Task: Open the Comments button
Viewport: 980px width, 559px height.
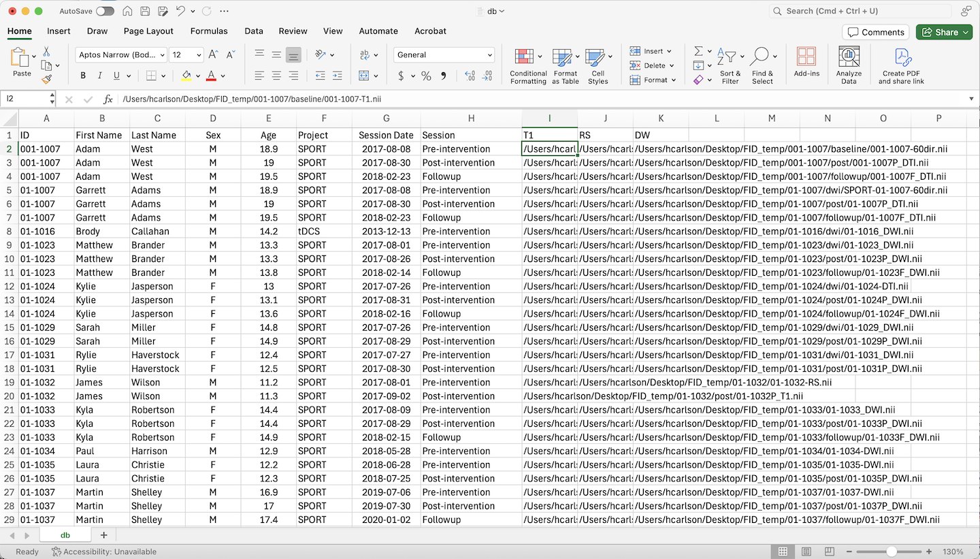Action: click(x=875, y=32)
